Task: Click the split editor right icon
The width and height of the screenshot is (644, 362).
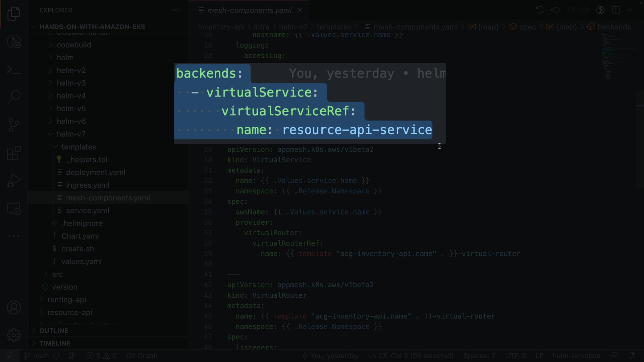Action: click(615, 10)
